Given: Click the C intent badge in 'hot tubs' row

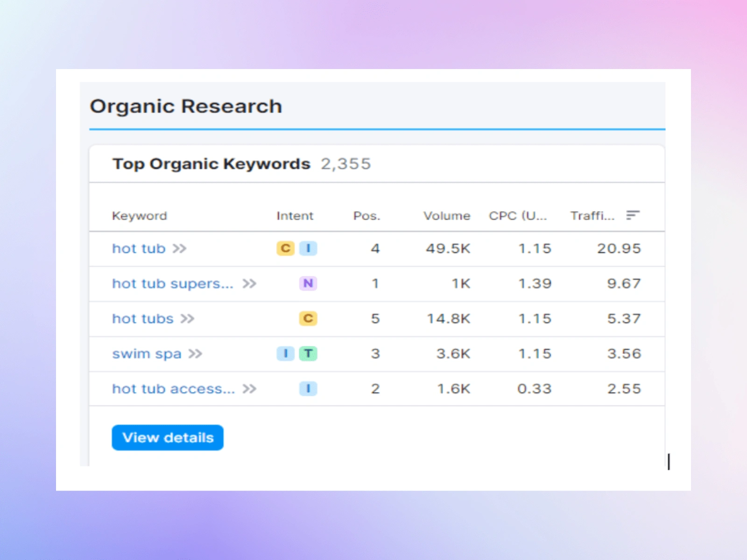Looking at the screenshot, I should [308, 318].
